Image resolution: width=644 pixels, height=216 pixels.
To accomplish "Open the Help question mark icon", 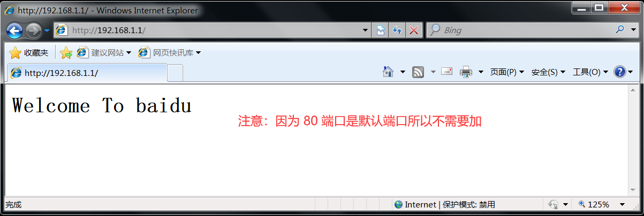I will [x=620, y=72].
